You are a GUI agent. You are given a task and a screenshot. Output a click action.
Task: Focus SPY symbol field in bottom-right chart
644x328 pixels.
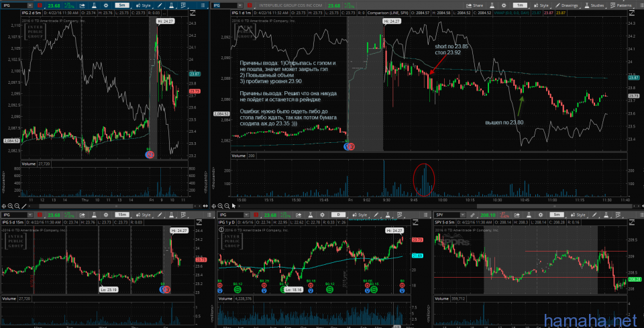[x=447, y=215]
